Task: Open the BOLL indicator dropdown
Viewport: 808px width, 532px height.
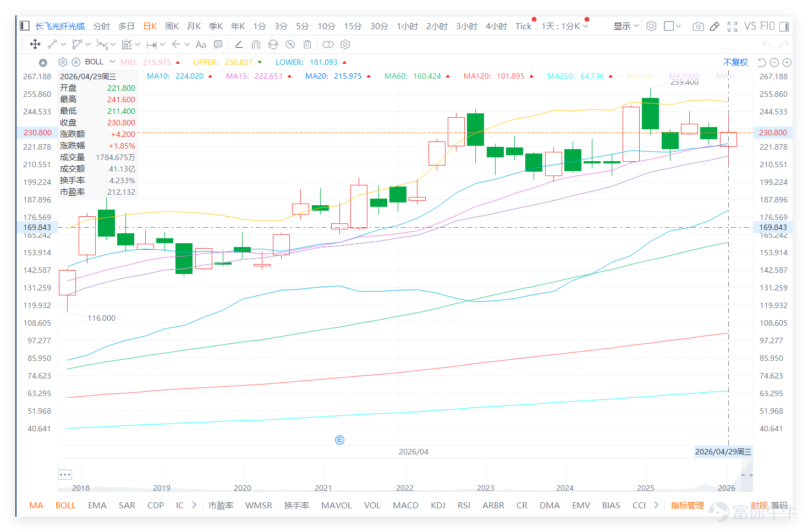Action: click(112, 62)
